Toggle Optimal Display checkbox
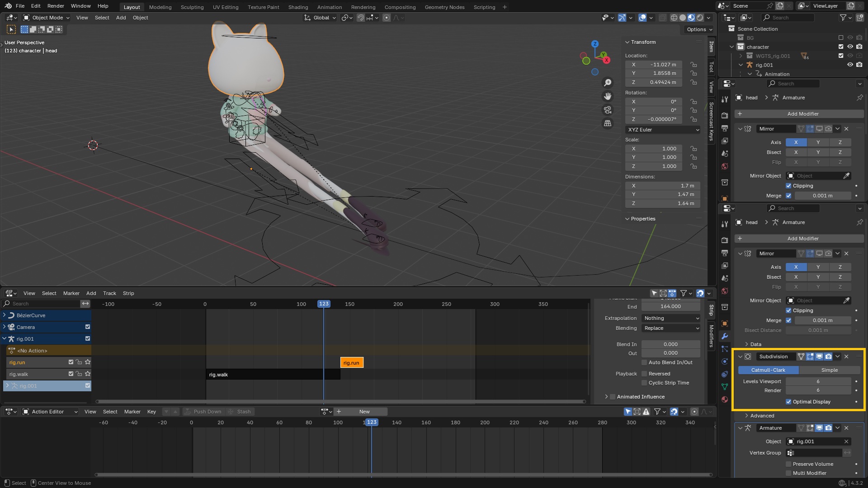The height and width of the screenshot is (488, 868). (788, 402)
